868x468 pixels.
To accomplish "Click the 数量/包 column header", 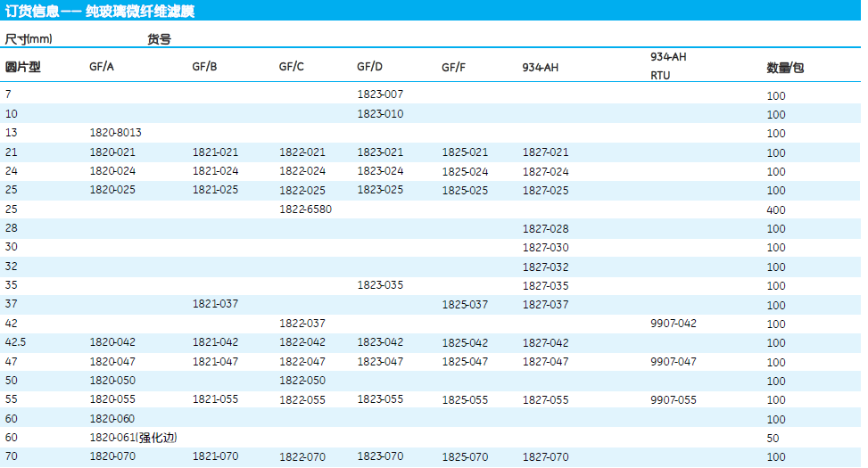I will point(785,68).
